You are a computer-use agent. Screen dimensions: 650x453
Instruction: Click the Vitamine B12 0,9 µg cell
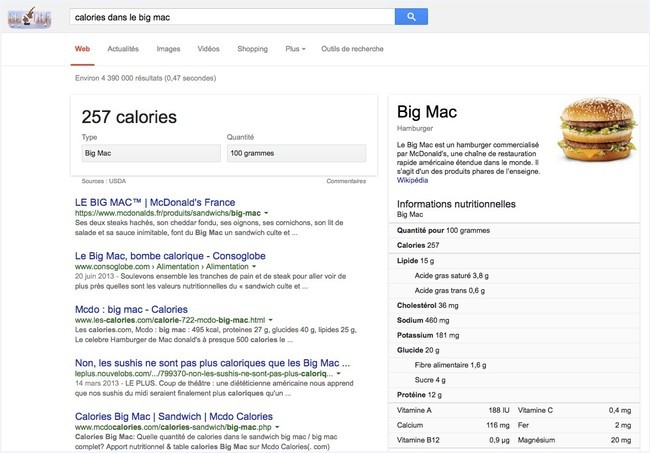[453, 440]
